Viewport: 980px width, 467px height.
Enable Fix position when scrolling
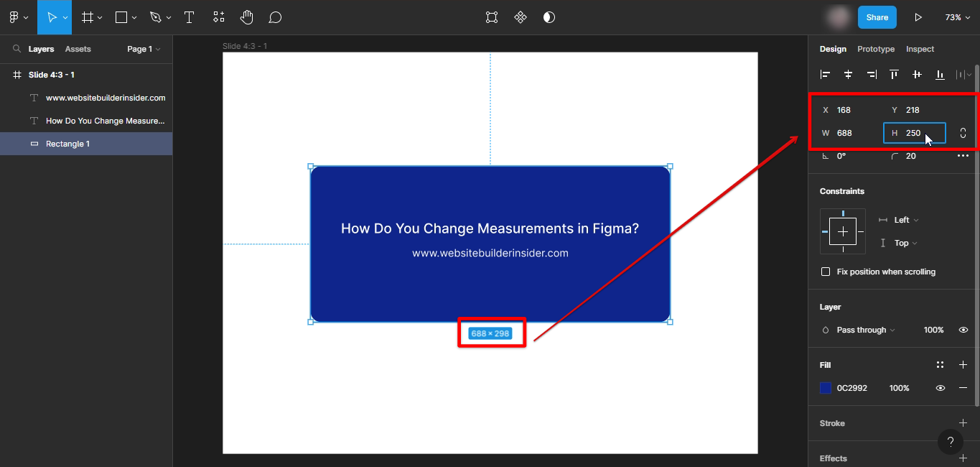826,272
